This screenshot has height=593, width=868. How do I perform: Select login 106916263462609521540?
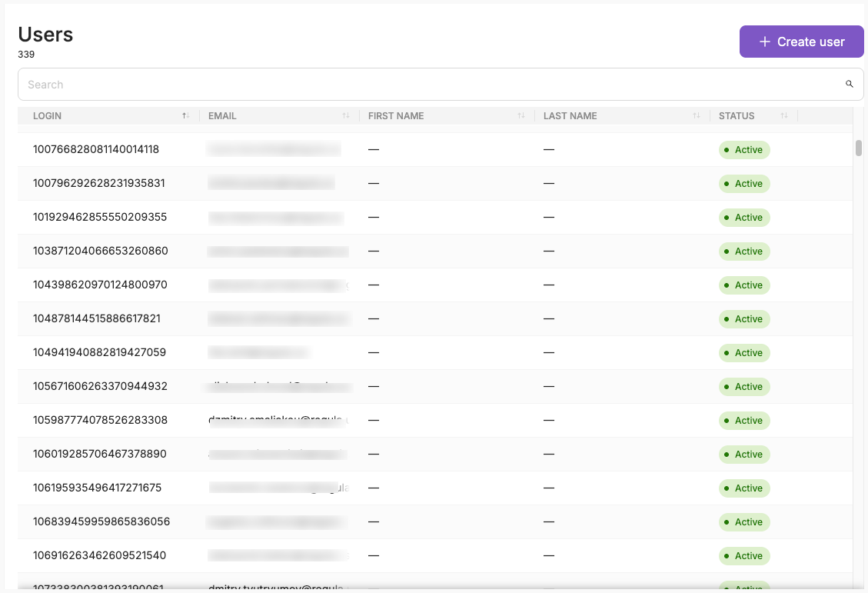pyautogui.click(x=100, y=555)
